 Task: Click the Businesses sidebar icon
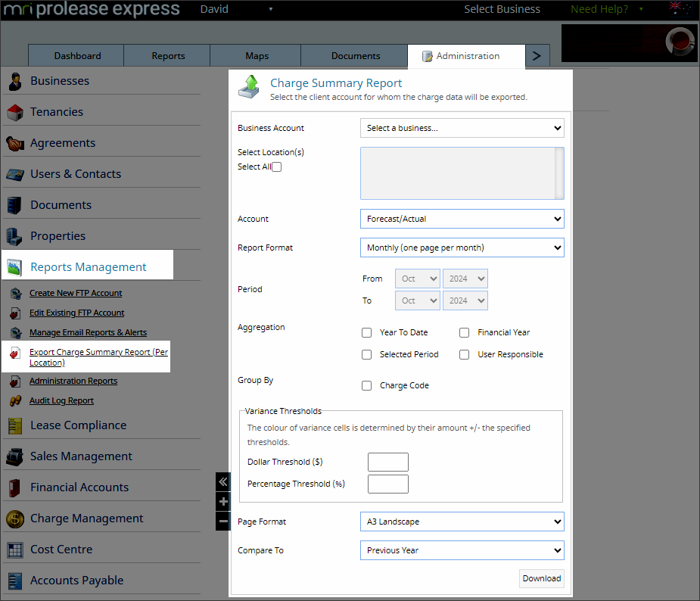tap(15, 81)
